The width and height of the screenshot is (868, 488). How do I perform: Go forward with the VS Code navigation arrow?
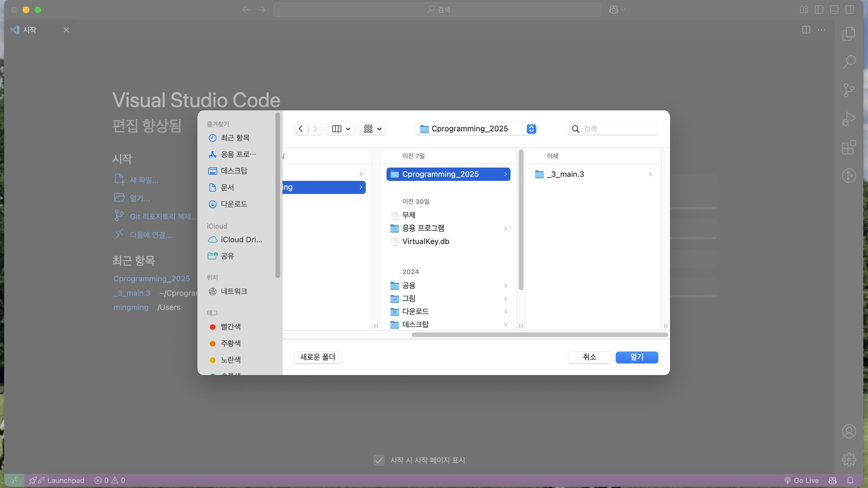(x=261, y=9)
